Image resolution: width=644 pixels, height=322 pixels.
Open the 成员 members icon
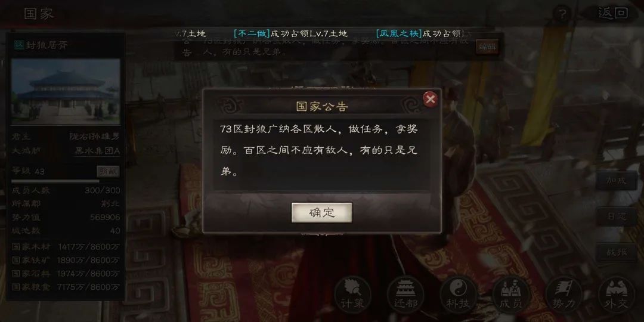coord(511,295)
